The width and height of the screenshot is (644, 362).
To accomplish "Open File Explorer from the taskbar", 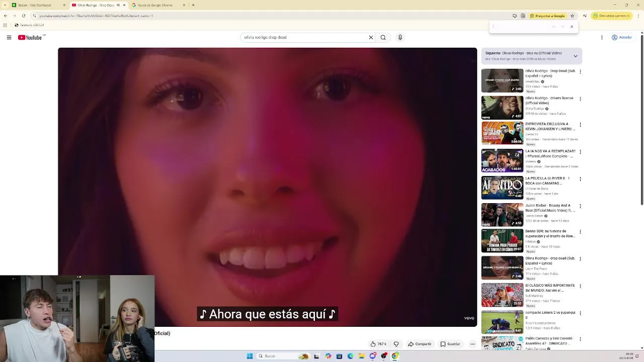I will [x=361, y=356].
